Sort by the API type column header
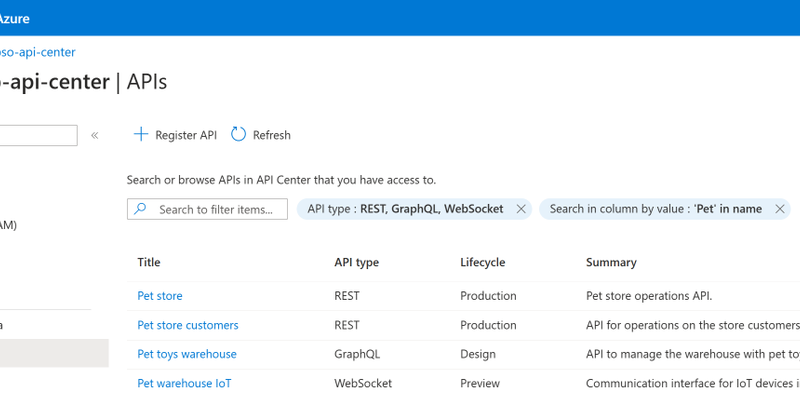 357,262
